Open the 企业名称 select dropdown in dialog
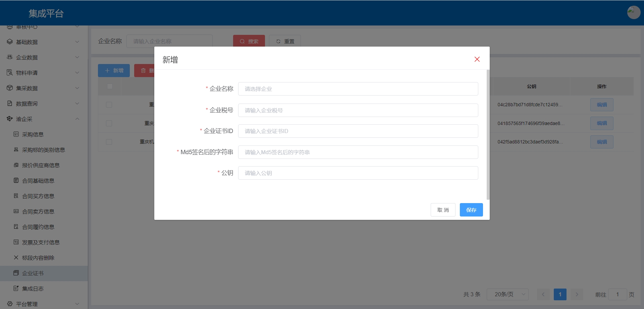The height and width of the screenshot is (309, 644). [358, 89]
